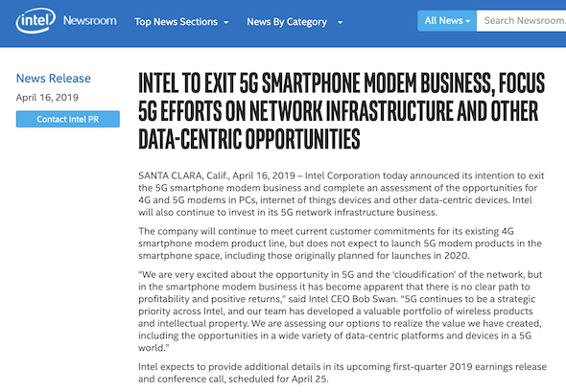Open the News By Category menu
Screen dimensions: 566x392
287,22
